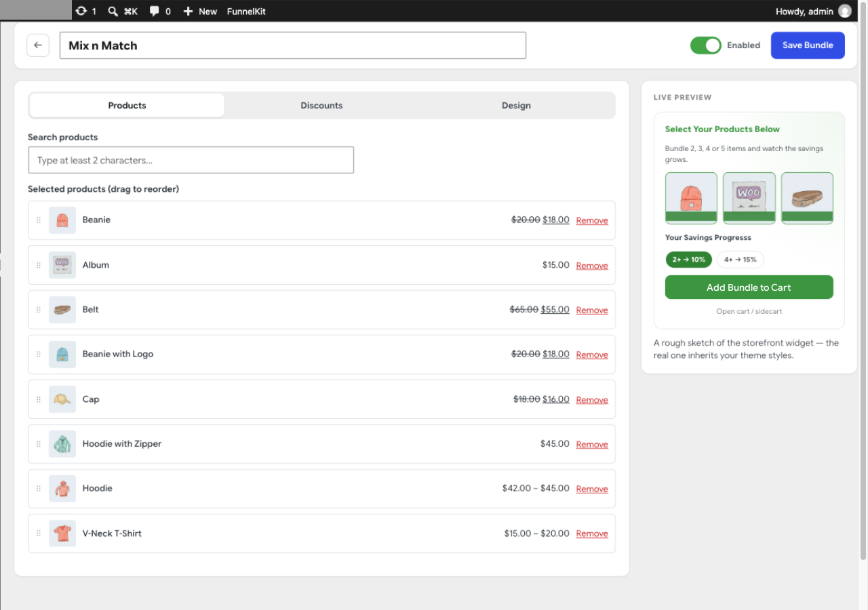Click Add Bundle to Cart button

tap(749, 287)
